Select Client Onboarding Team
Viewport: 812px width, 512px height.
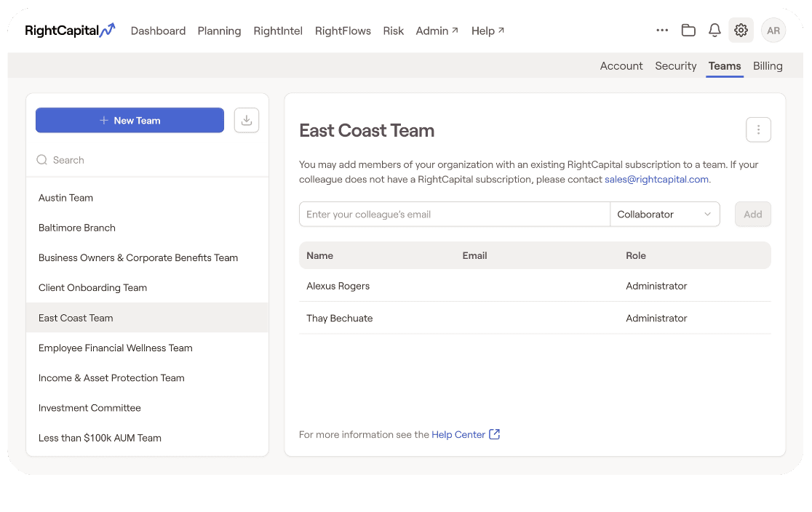tap(147, 288)
